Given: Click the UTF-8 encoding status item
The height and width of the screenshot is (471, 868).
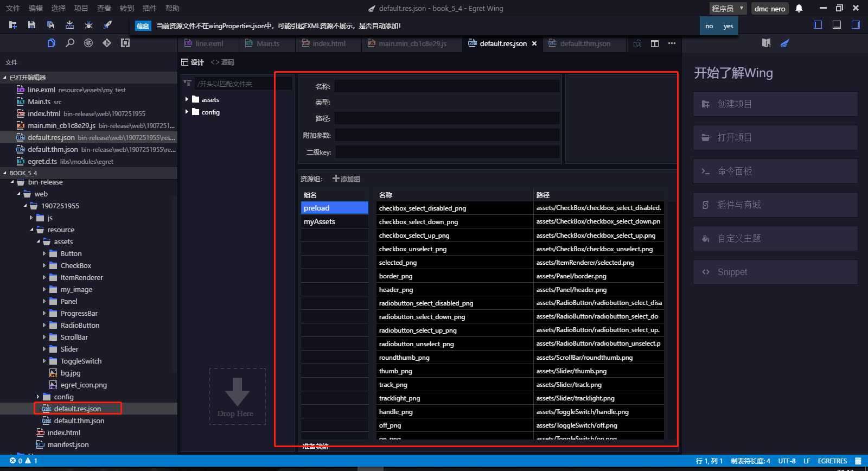Looking at the screenshot, I should (x=787, y=461).
